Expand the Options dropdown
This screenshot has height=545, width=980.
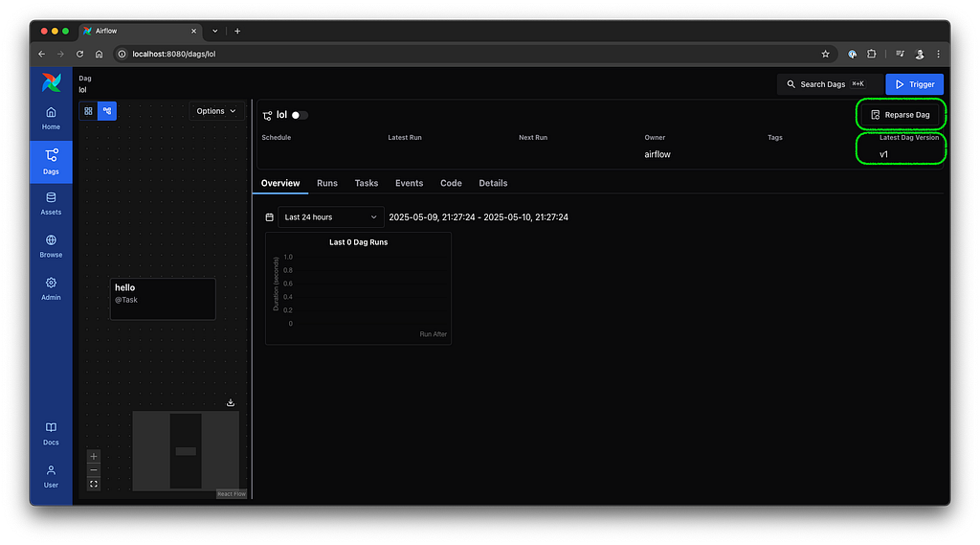click(216, 111)
